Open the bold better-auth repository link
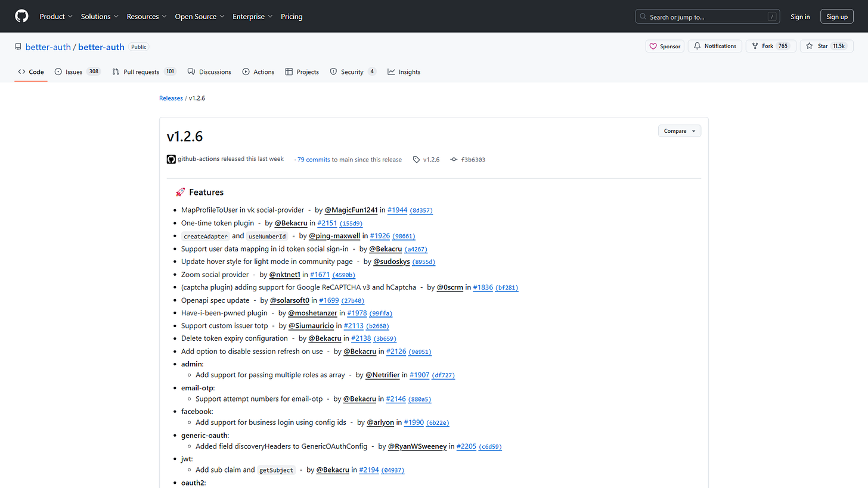The image size is (868, 488). (x=101, y=47)
